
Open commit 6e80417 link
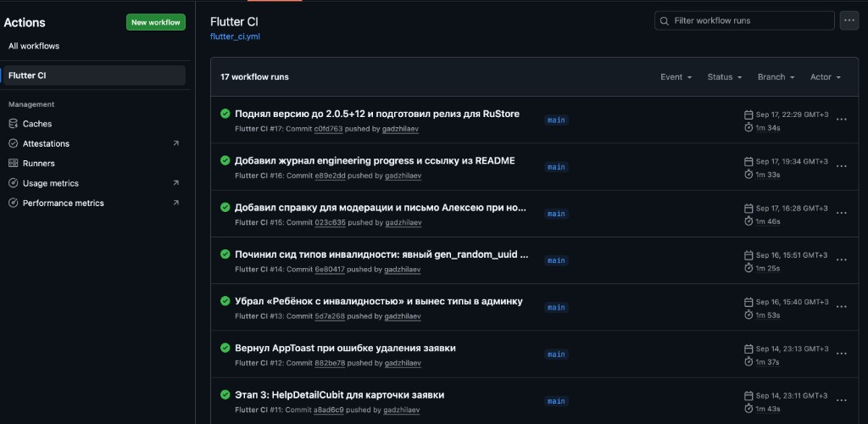[x=330, y=270]
